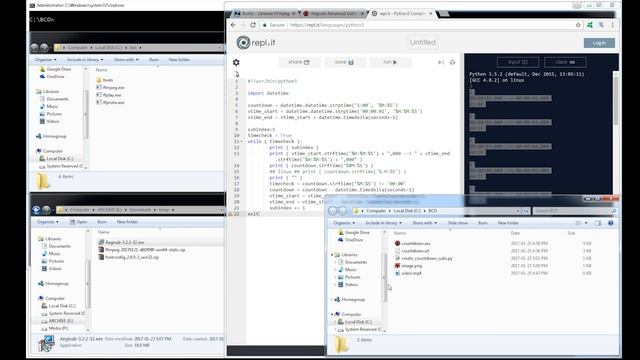Image resolution: width=640 pixels, height=360 pixels.
Task: Click the clear button above console
Action: pos(565,62)
